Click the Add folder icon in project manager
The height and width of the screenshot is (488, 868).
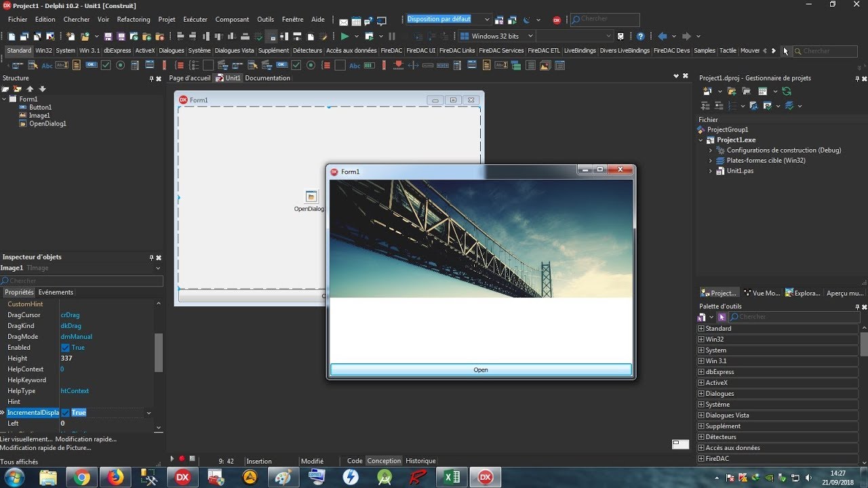point(733,91)
